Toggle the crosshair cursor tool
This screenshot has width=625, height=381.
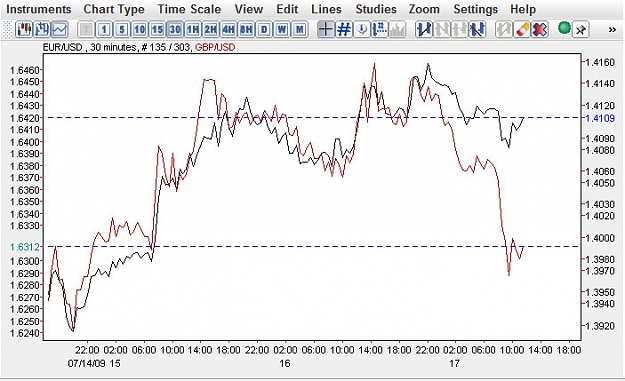[326, 29]
